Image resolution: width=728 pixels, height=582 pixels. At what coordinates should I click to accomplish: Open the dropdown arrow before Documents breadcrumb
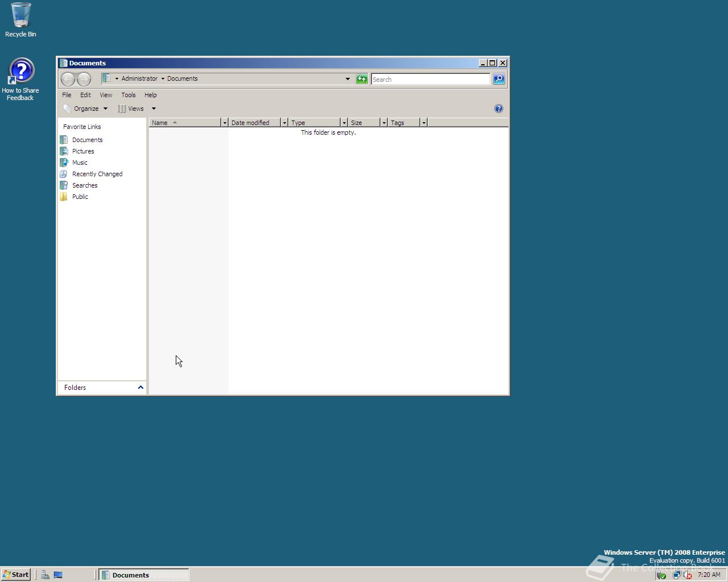click(x=163, y=79)
